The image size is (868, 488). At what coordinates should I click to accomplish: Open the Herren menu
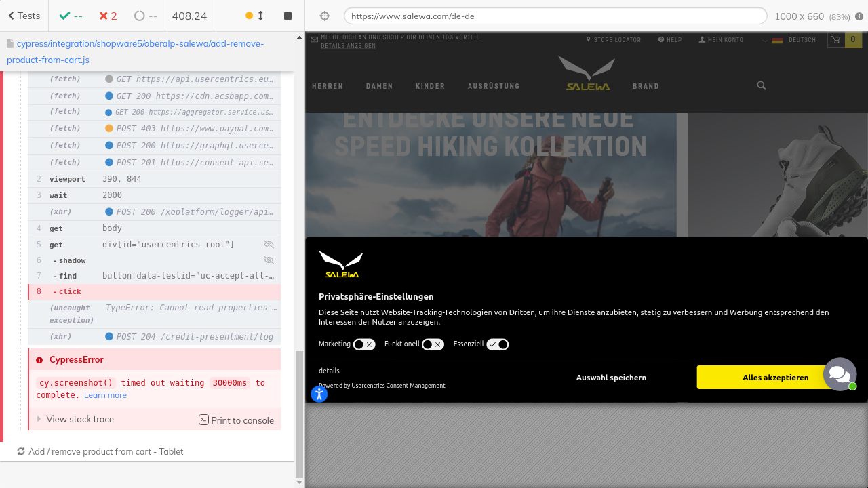tap(328, 86)
